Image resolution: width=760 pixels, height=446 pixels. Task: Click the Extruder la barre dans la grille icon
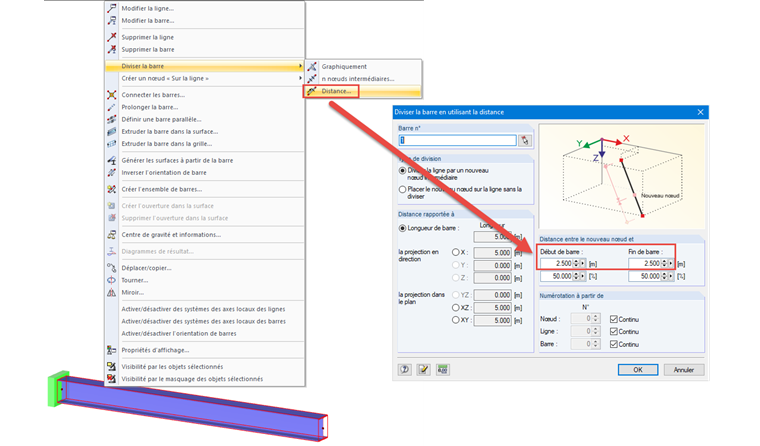tap(112, 143)
